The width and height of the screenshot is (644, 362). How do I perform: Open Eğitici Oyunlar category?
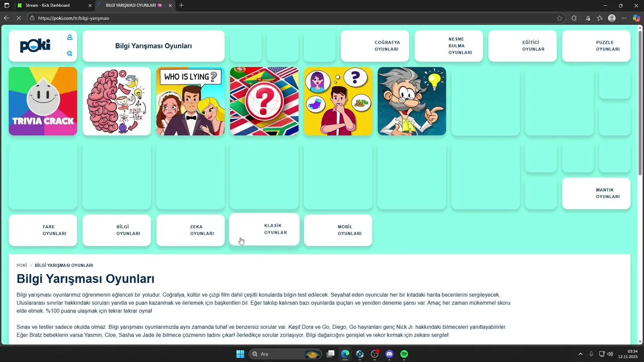pos(522,46)
